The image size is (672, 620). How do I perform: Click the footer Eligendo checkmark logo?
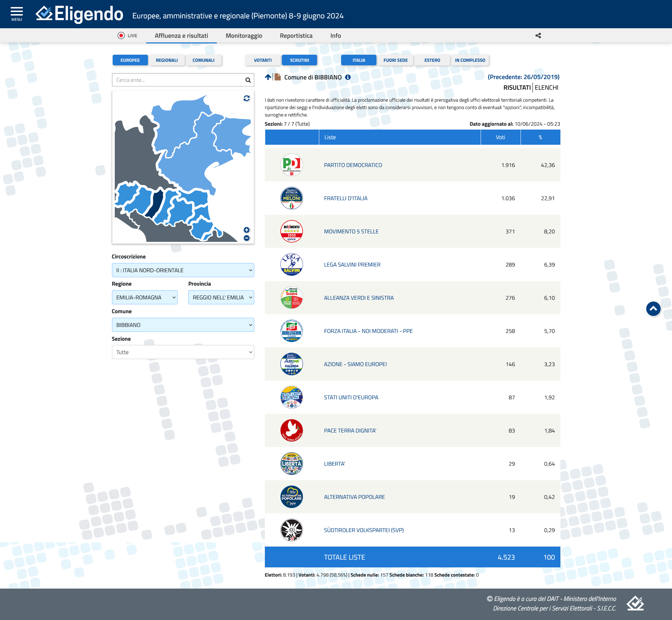tap(635, 603)
